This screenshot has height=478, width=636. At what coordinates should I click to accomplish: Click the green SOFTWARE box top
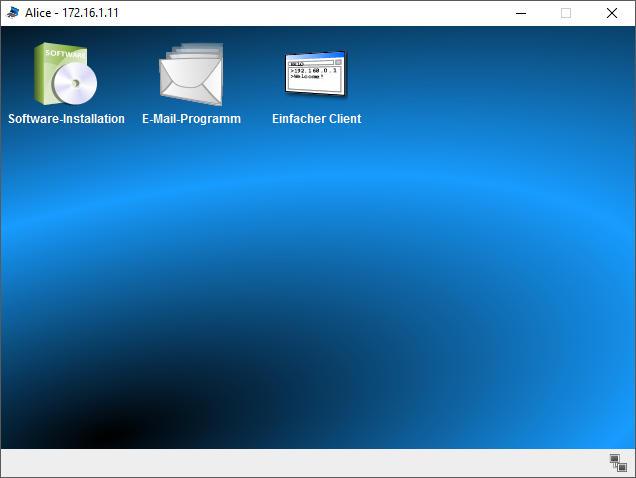(x=65, y=52)
